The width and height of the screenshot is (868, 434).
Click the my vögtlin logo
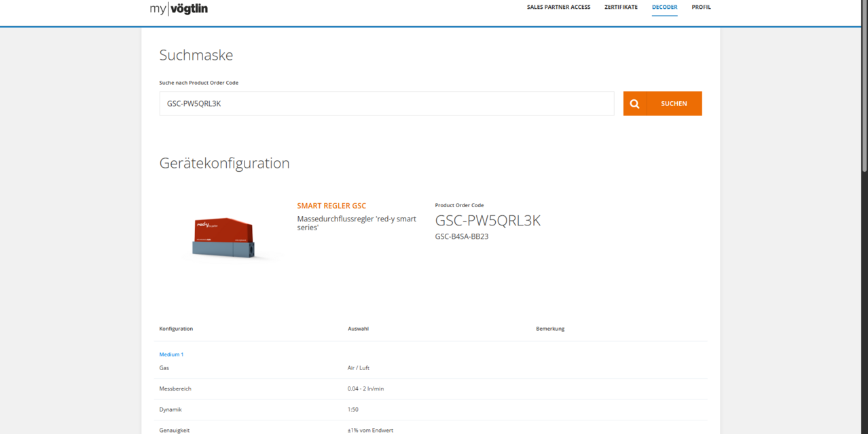point(179,9)
